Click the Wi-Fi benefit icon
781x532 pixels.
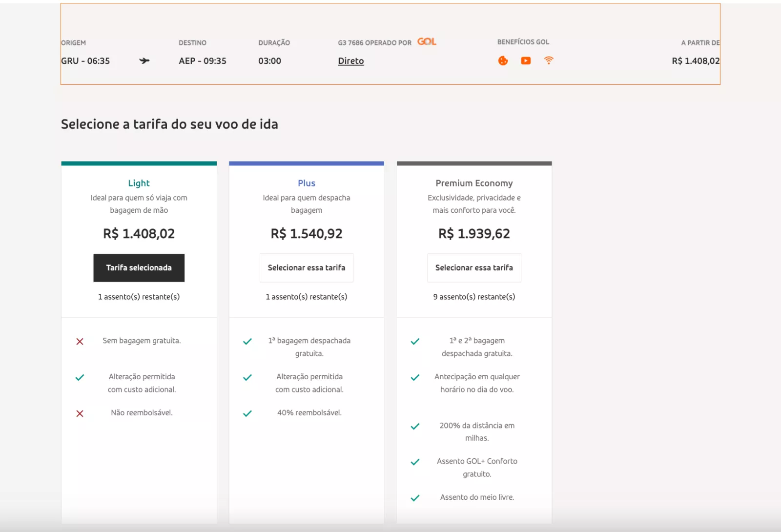pyautogui.click(x=549, y=61)
